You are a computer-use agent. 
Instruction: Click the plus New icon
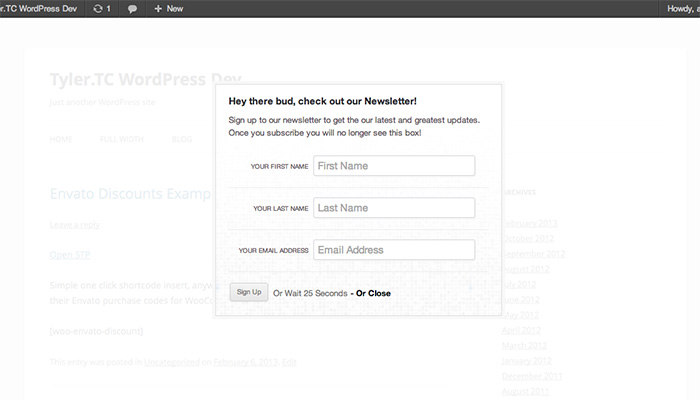pos(158,8)
